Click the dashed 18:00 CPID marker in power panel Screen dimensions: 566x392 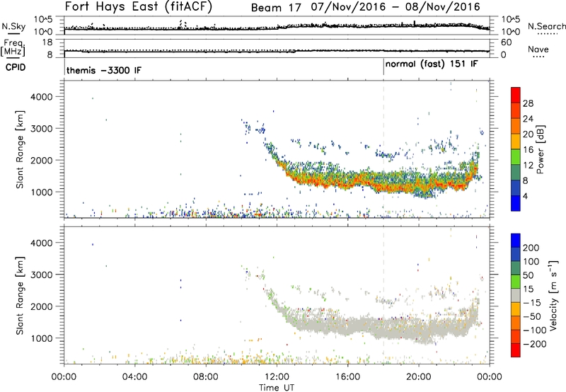(383, 149)
